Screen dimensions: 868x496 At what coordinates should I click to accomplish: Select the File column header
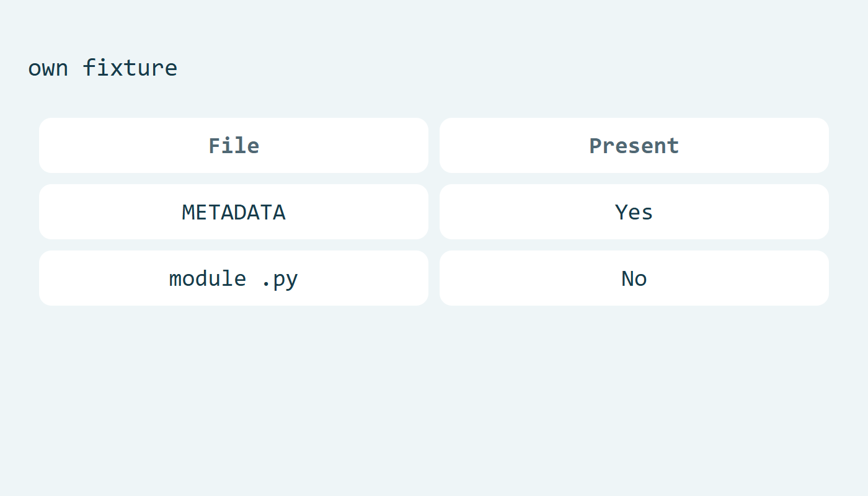234,145
